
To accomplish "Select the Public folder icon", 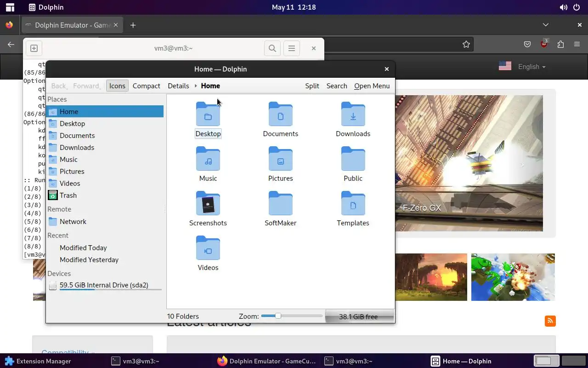I will [x=353, y=159].
